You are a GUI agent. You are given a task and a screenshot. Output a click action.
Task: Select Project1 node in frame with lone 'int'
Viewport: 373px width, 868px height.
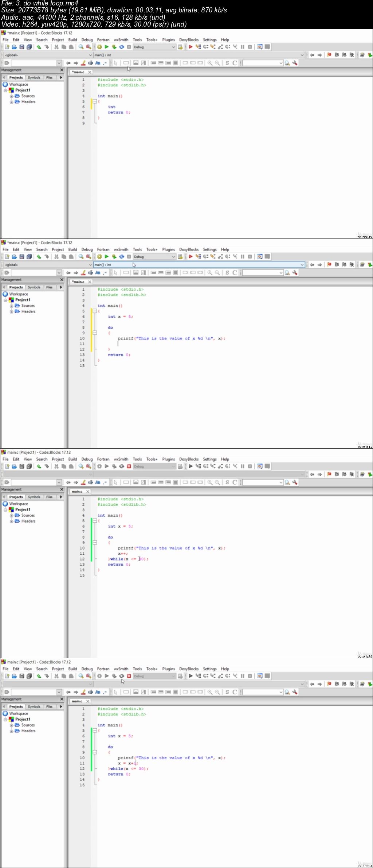(x=23, y=90)
